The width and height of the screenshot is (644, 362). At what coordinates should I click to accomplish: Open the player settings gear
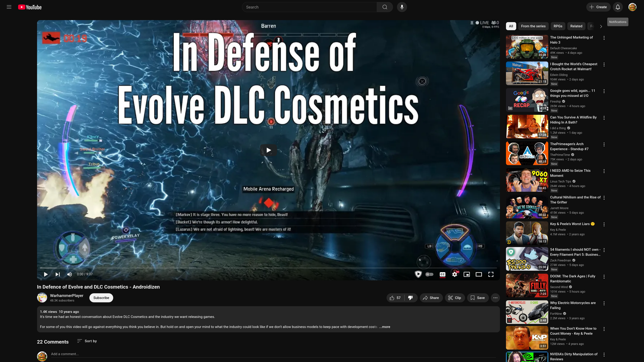(x=454, y=274)
